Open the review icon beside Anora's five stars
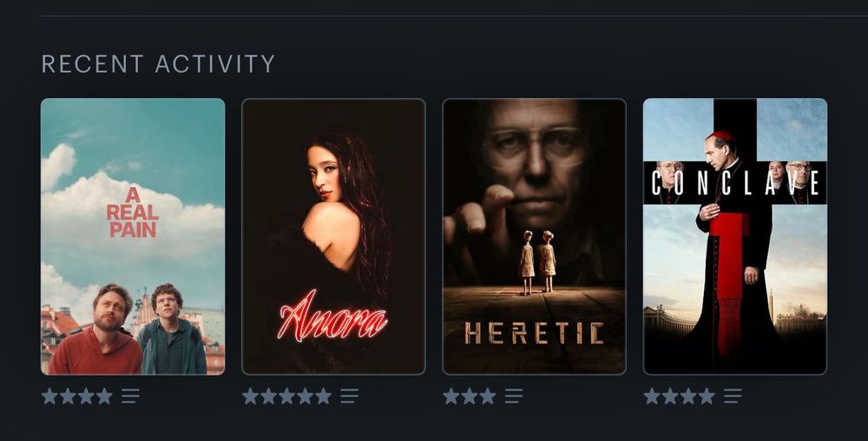The width and height of the screenshot is (868, 441). pyautogui.click(x=350, y=396)
